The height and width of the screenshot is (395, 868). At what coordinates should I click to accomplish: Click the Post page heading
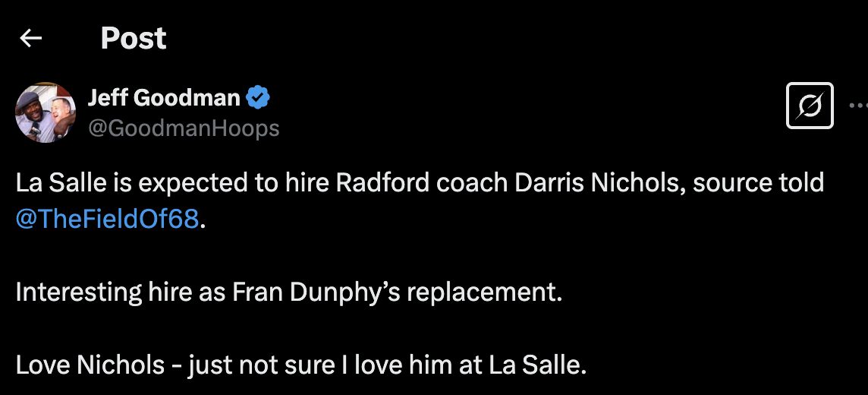pyautogui.click(x=134, y=38)
